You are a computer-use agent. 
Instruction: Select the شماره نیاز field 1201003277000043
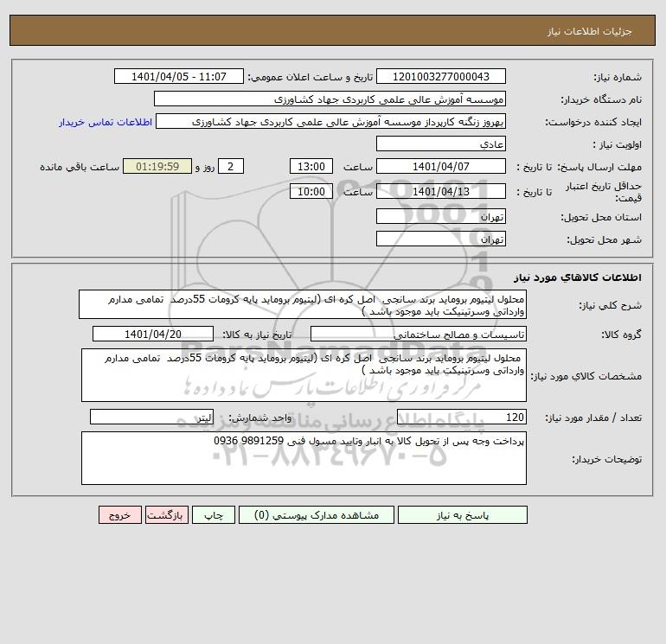(441, 76)
